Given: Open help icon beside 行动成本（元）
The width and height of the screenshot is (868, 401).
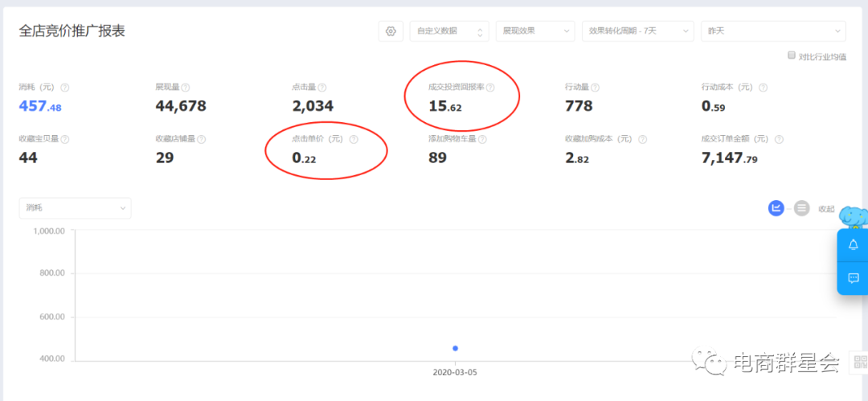Looking at the screenshot, I should point(763,88).
